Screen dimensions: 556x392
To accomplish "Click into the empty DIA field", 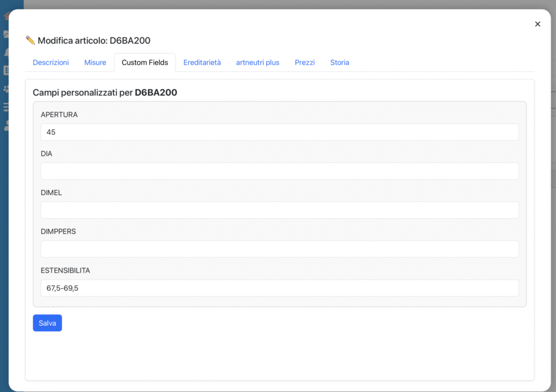I will click(x=279, y=171).
